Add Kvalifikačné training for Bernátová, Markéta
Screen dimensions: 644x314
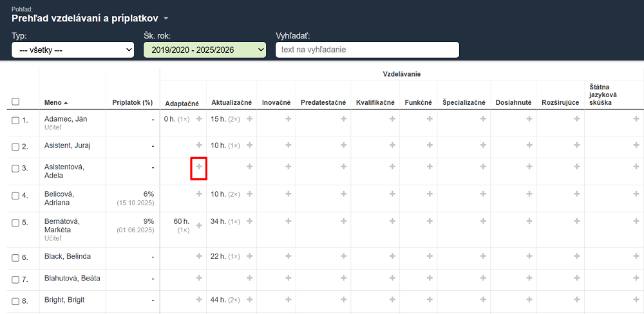(x=390, y=221)
